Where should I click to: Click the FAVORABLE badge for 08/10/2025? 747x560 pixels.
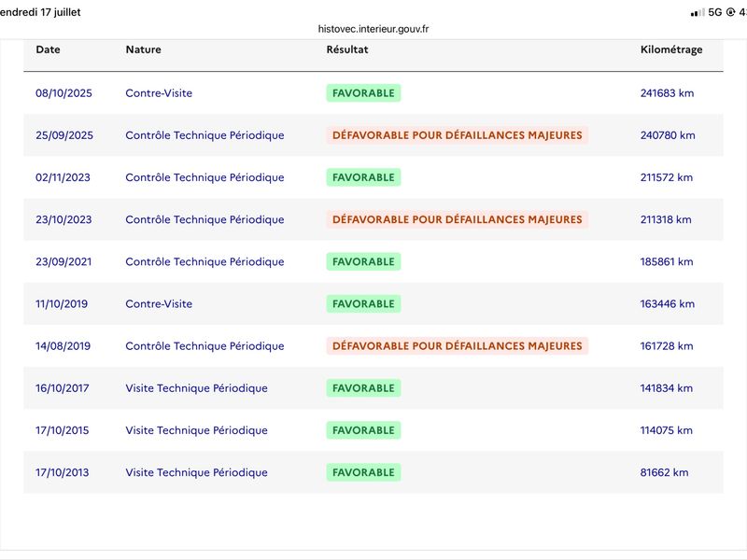pos(363,92)
